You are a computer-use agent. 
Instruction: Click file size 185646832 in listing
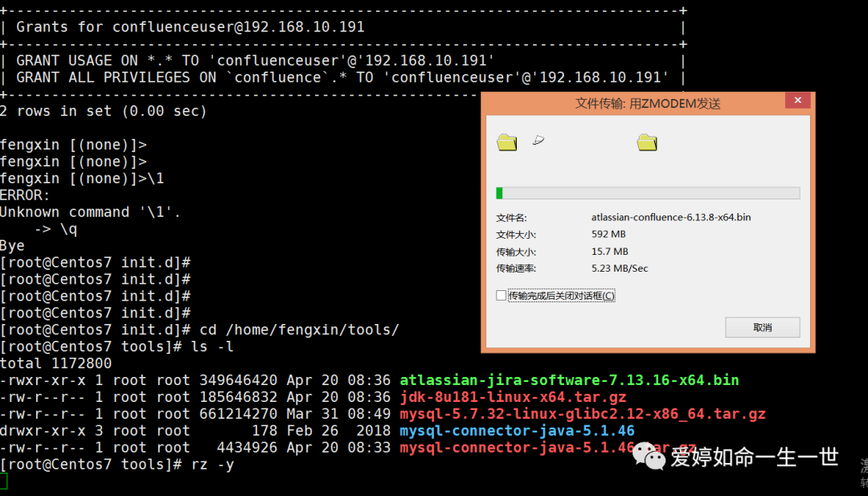(239, 397)
